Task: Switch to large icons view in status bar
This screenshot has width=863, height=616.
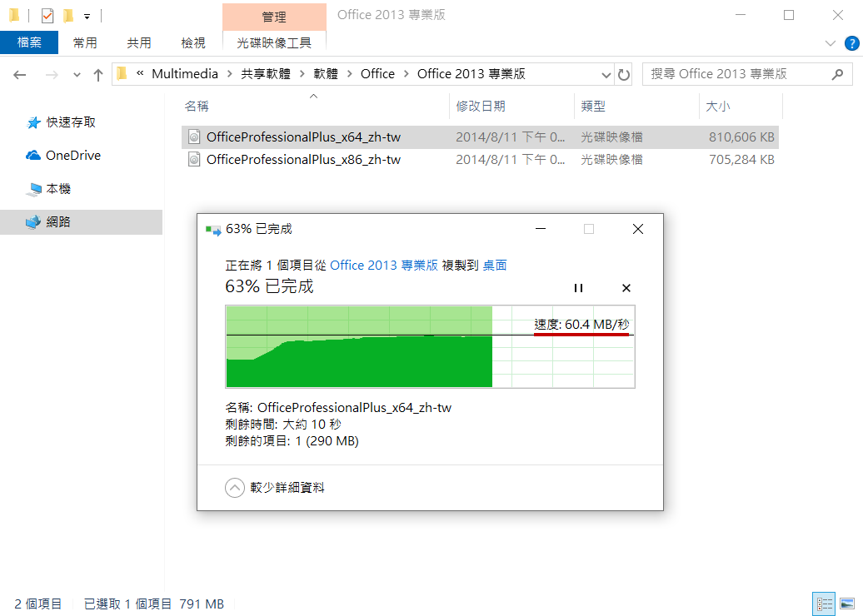Action: pyautogui.click(x=847, y=604)
